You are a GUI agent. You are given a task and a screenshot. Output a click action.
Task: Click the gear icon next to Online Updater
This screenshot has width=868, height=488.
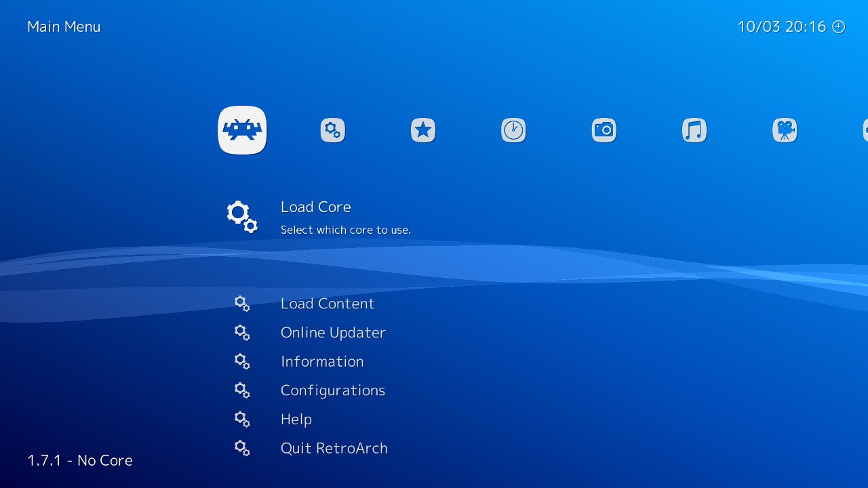click(x=242, y=333)
